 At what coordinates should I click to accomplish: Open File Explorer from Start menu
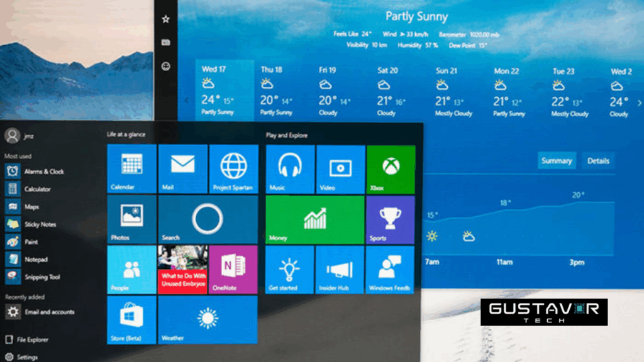pyautogui.click(x=26, y=340)
